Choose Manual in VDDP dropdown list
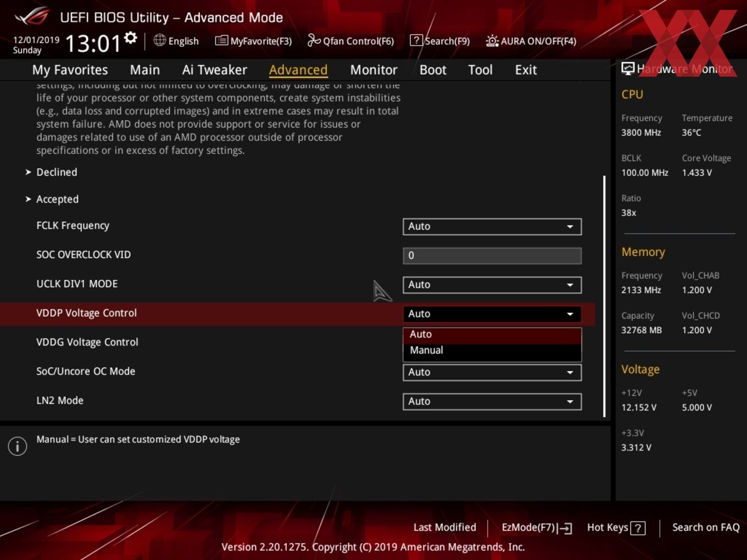The image size is (747, 560). point(492,350)
